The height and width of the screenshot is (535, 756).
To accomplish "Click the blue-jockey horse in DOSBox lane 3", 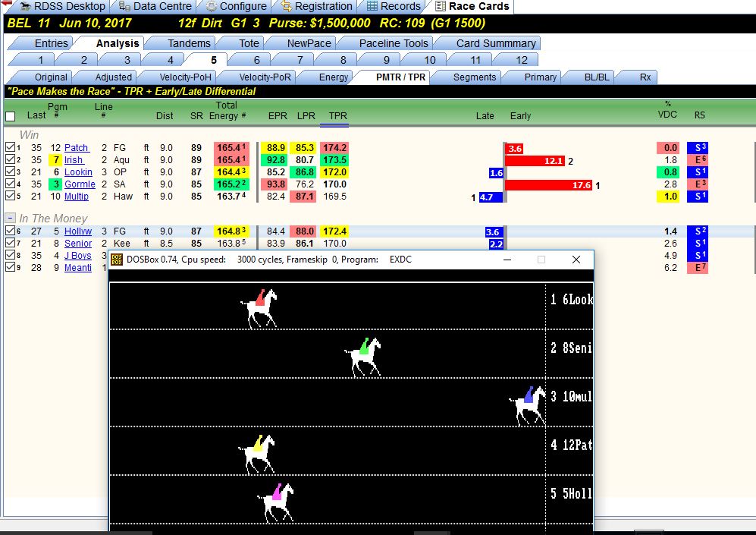I will 528,406.
